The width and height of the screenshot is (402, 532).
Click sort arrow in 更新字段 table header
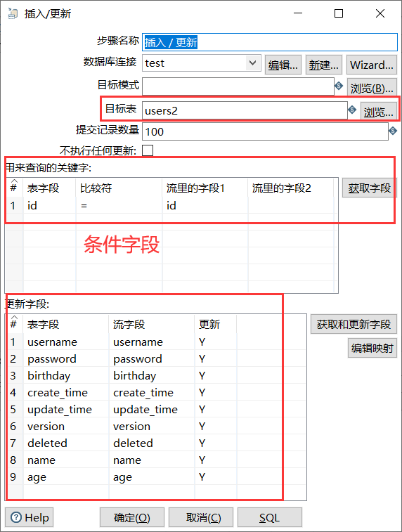tap(14, 318)
